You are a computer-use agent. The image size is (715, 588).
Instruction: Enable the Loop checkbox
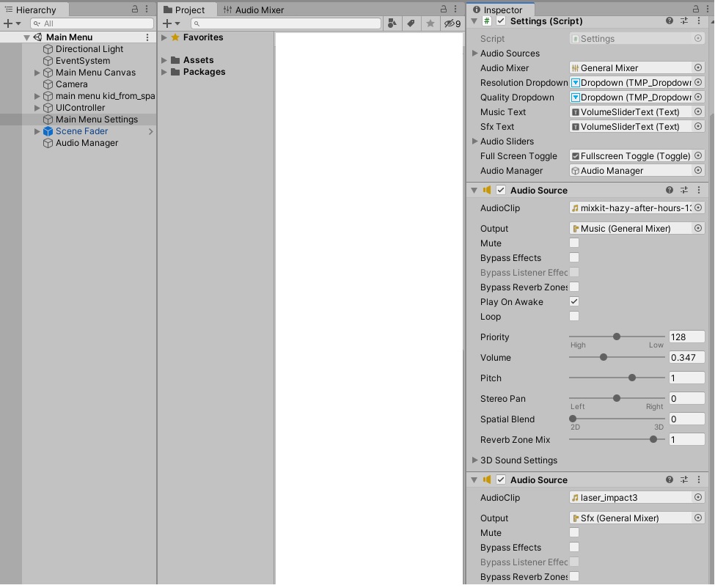point(574,316)
